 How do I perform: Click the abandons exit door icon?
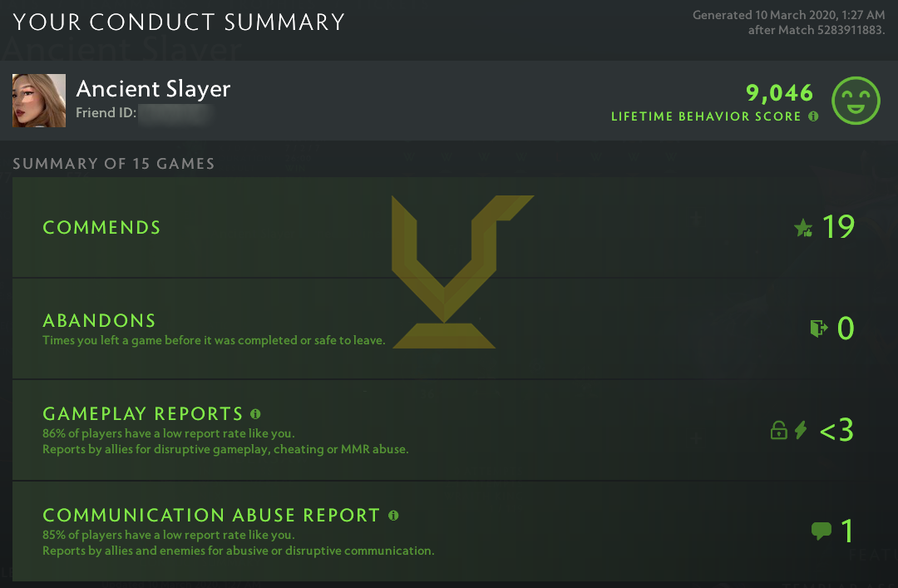818,329
